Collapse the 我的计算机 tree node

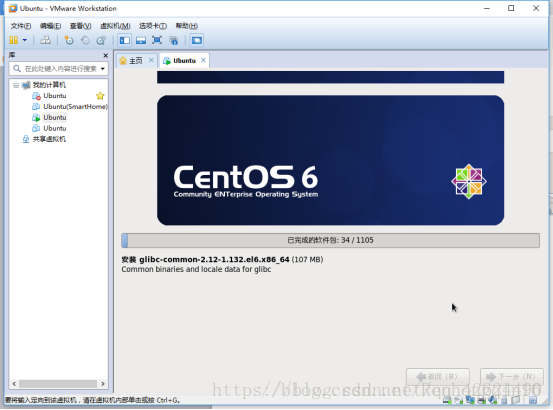point(16,85)
